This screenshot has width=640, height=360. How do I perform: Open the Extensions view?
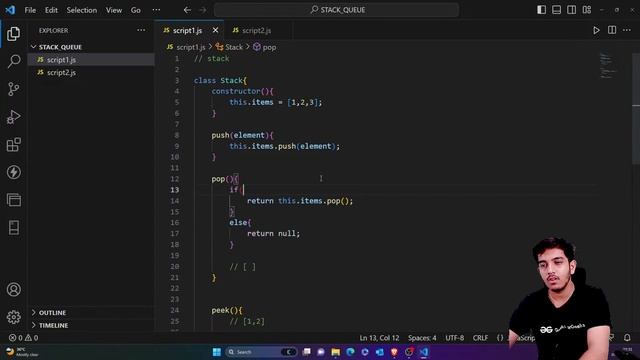(13, 144)
